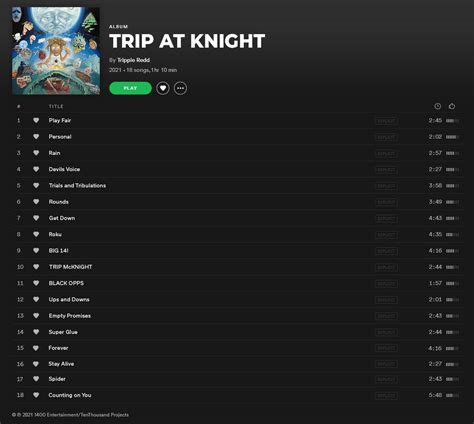Save album with heart icon beside PLAY
The image size is (474, 424).
[x=163, y=88]
